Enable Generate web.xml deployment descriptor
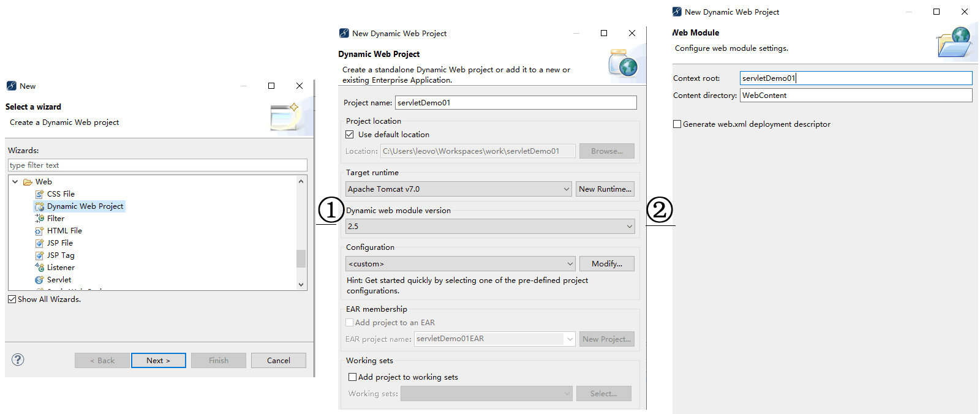Screen dimensions: 980x414 pyautogui.click(x=677, y=124)
